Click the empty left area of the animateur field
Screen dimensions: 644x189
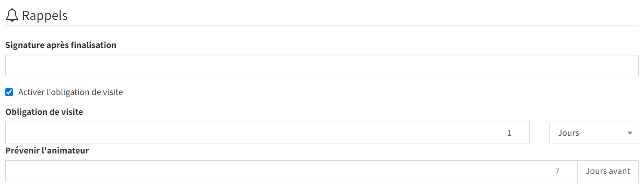tap(157, 171)
